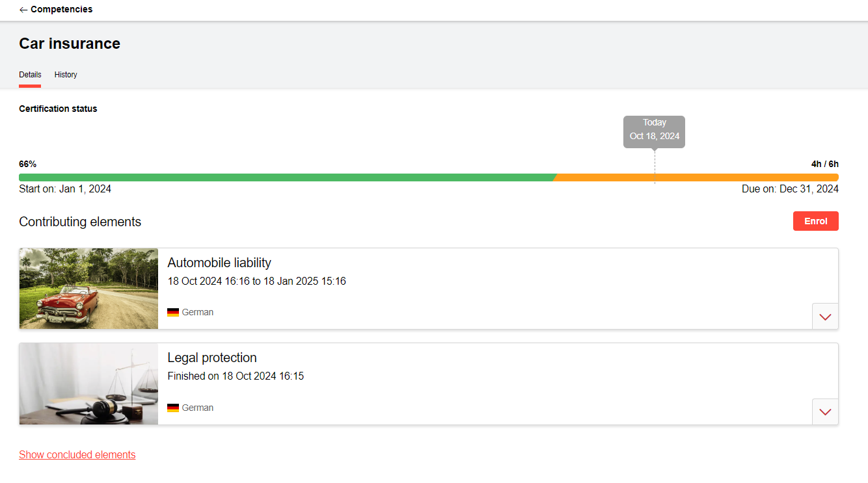Open the Show concluded elements link
Image resolution: width=868 pixels, height=483 pixels.
77,455
